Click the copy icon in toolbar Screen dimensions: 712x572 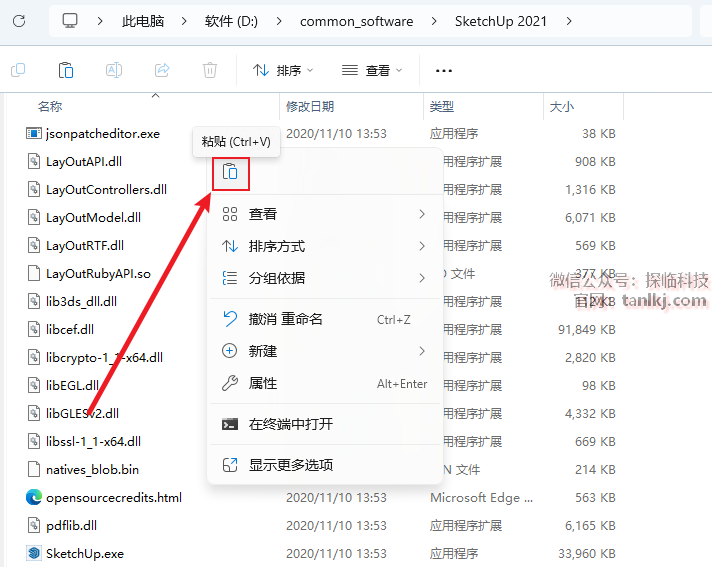[x=18, y=70]
